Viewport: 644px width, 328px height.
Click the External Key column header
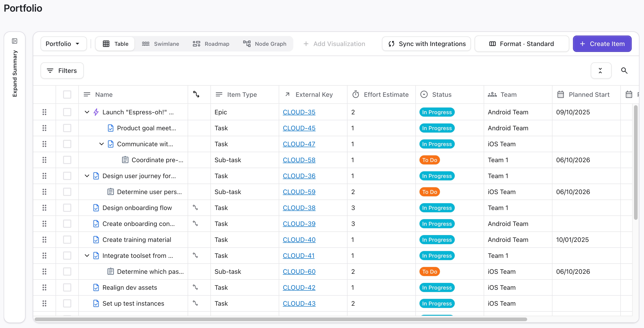[x=313, y=95]
